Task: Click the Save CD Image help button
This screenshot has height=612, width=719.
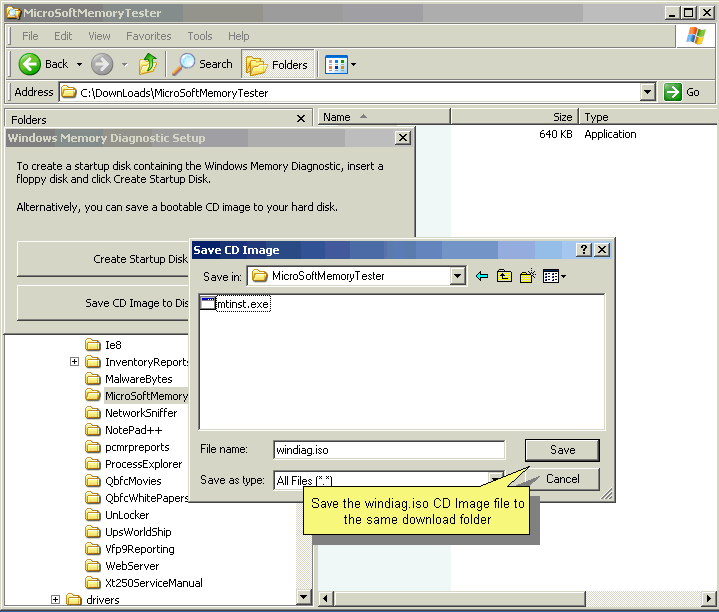Action: click(584, 250)
